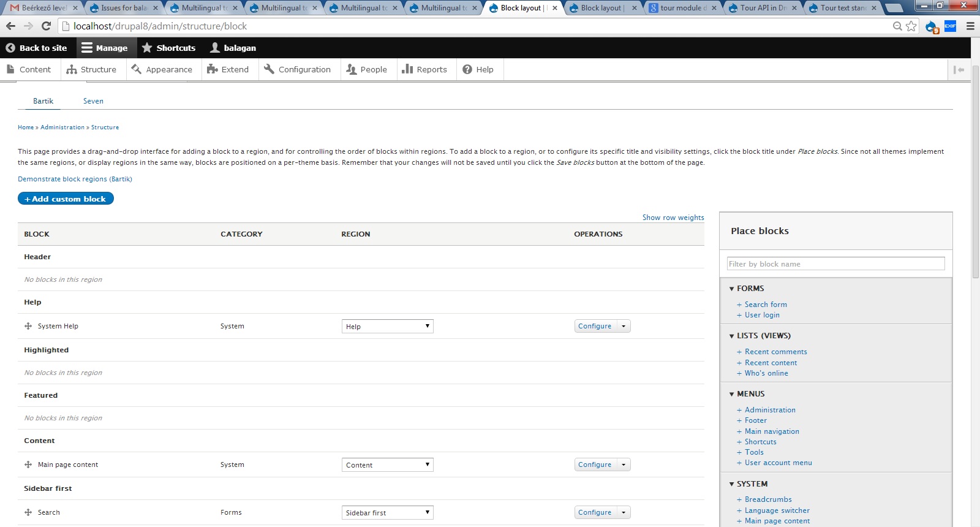Open Demonstrate block regions (Bartik) link
Screen dimensions: 980x527
(x=75, y=179)
